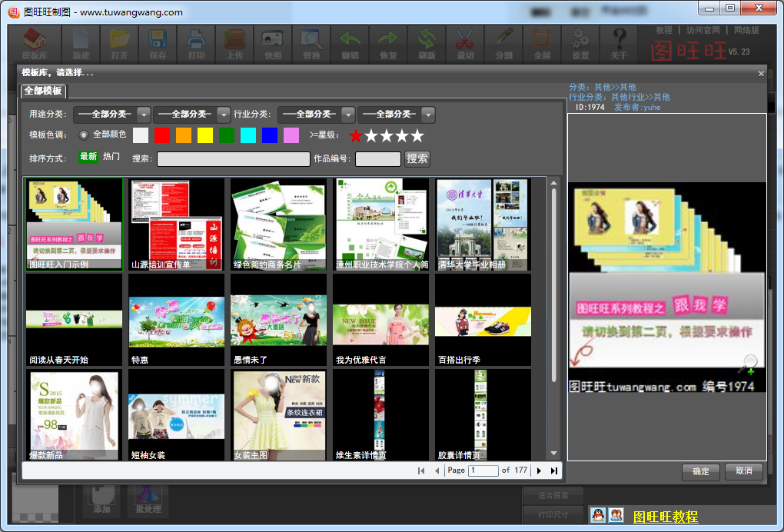Click the 全屏 fullscreen toolbar icon
Viewport: 784px width, 532px height.
(543, 44)
